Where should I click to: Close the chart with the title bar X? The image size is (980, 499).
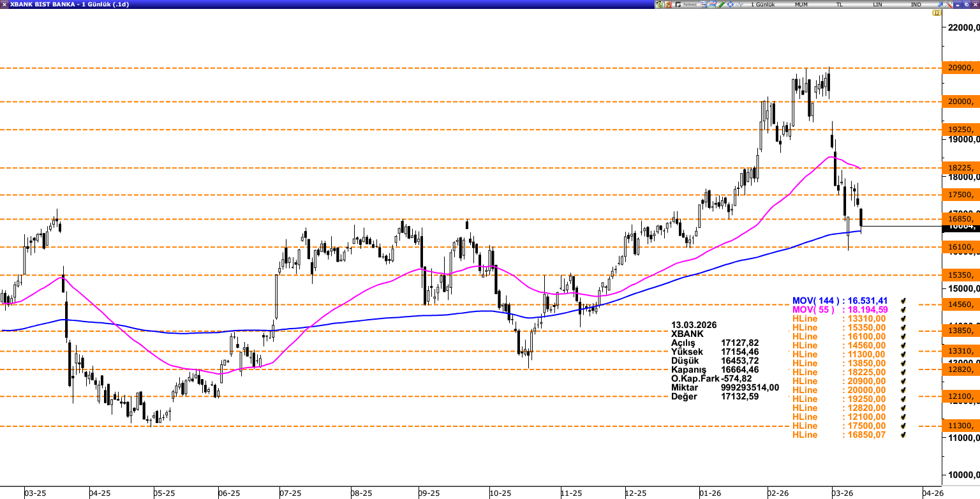[x=974, y=4]
